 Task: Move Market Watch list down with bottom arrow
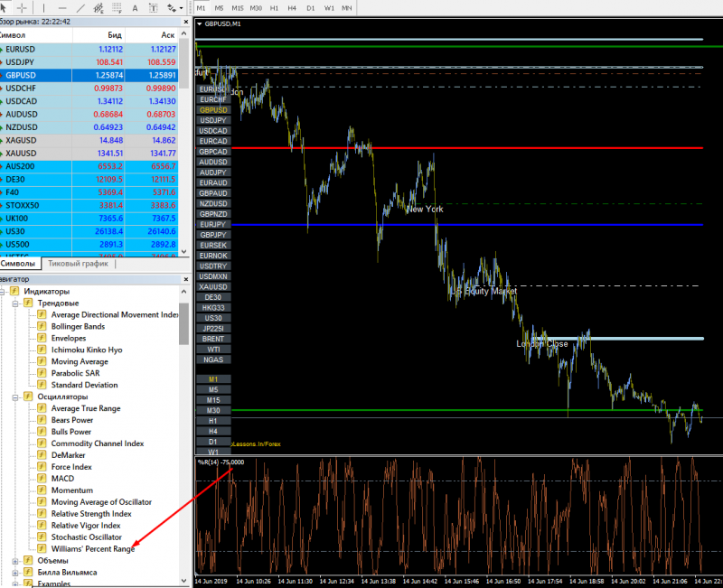pos(184,252)
